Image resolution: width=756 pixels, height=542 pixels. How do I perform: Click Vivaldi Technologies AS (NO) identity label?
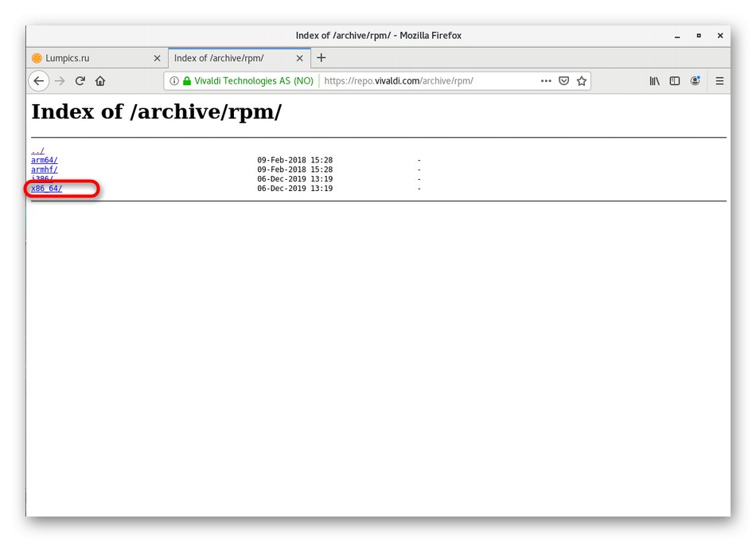tap(254, 81)
